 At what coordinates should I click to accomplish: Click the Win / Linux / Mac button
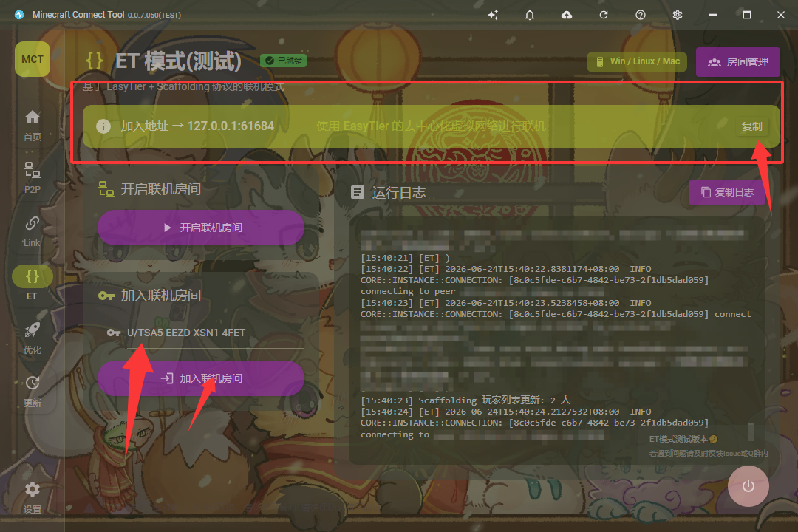[637, 61]
